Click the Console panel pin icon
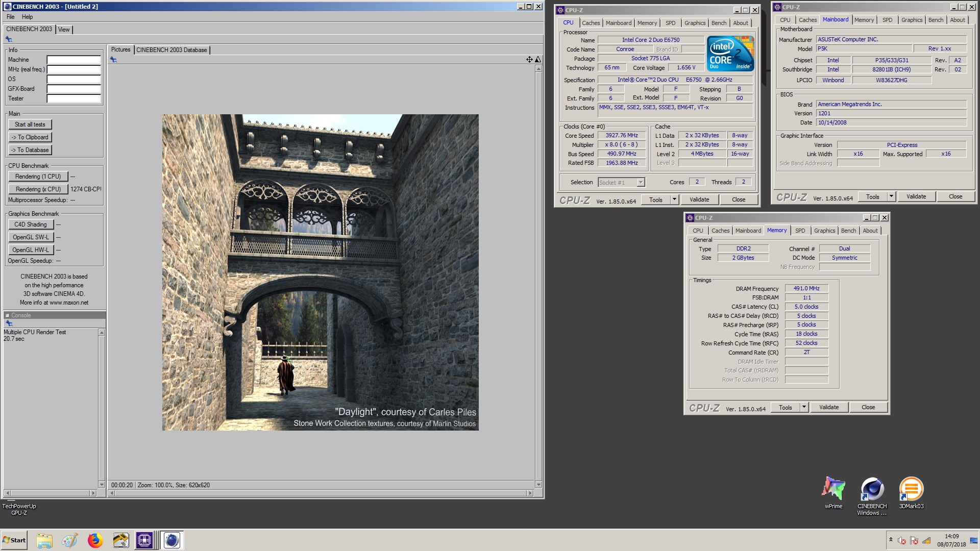 [9, 323]
